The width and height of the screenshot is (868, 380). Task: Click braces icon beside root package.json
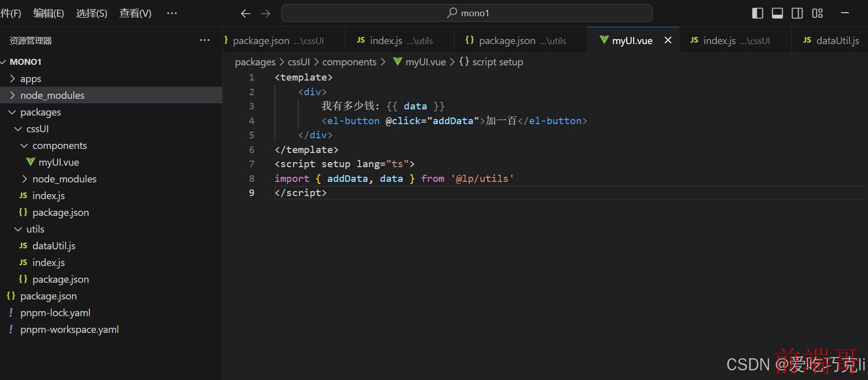(11, 295)
